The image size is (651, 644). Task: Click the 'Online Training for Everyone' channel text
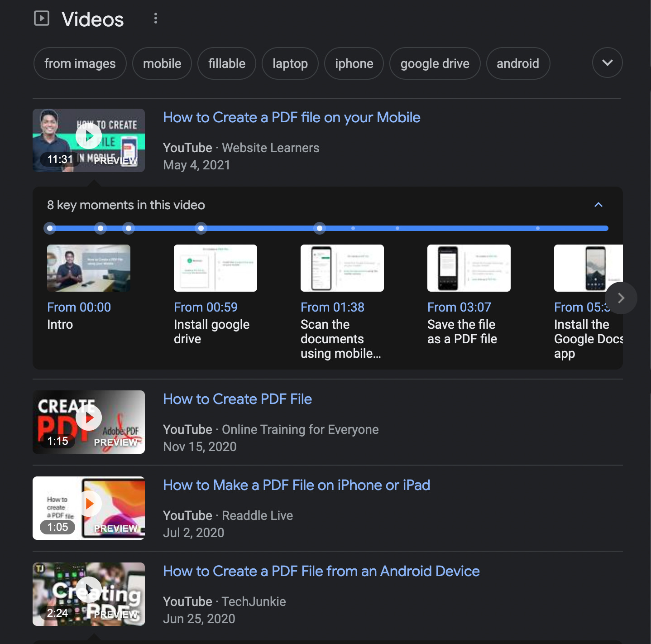[300, 429]
